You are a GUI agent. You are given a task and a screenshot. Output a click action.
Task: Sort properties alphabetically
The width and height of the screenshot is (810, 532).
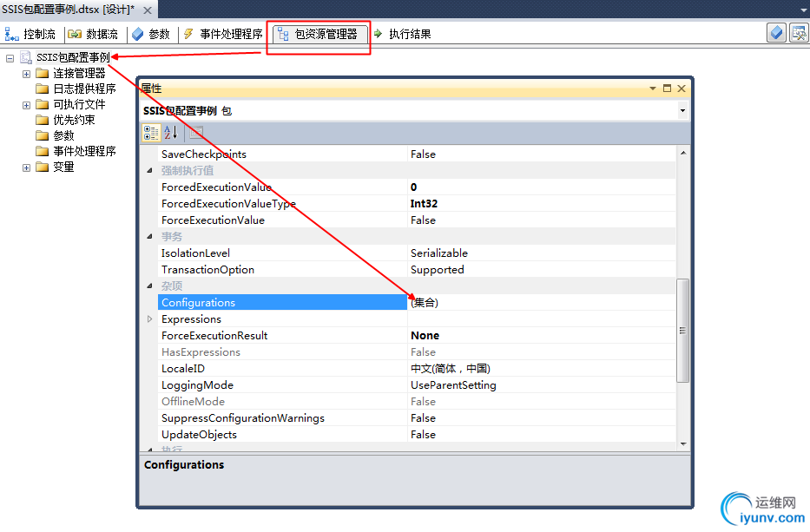click(171, 133)
